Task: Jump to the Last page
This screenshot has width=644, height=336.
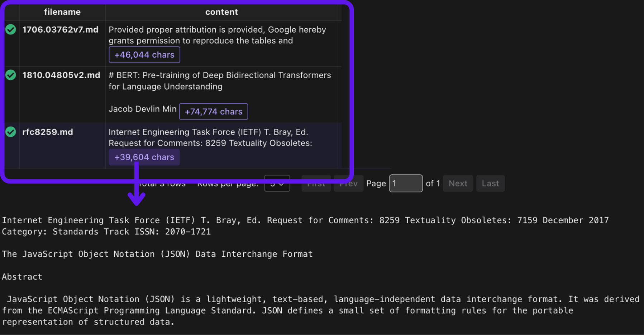Action: pyautogui.click(x=490, y=184)
